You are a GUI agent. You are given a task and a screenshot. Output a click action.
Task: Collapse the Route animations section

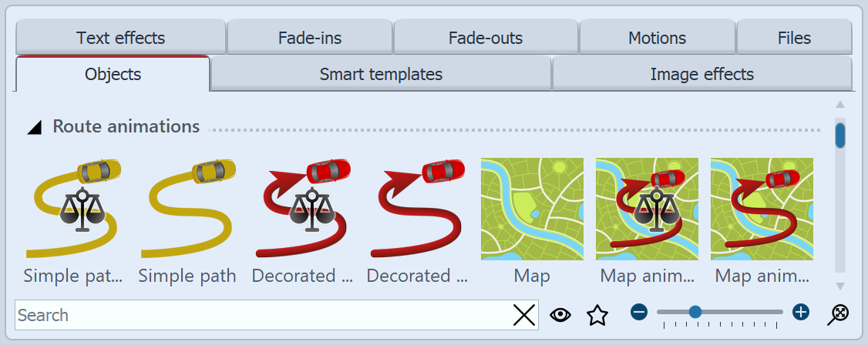click(34, 127)
